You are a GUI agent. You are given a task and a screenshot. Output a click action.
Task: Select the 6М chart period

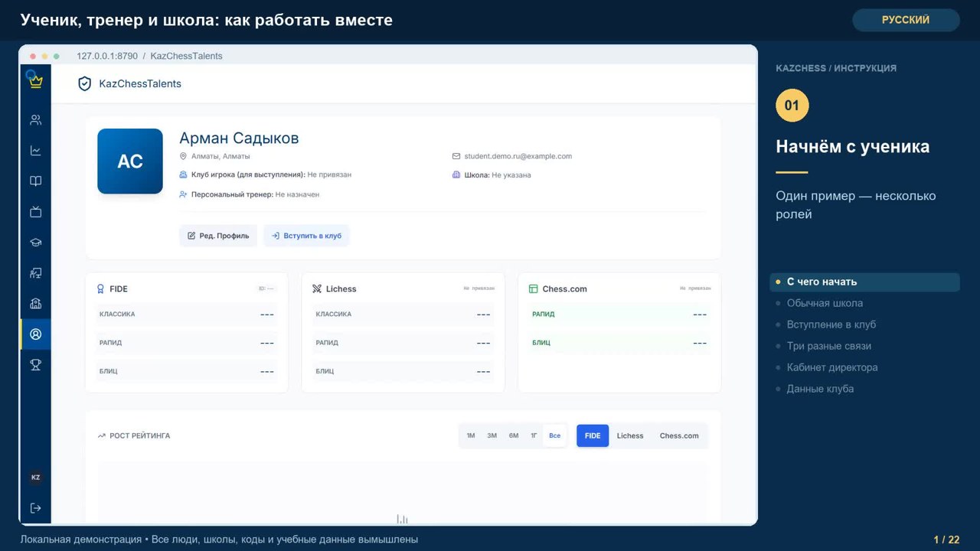(x=514, y=436)
